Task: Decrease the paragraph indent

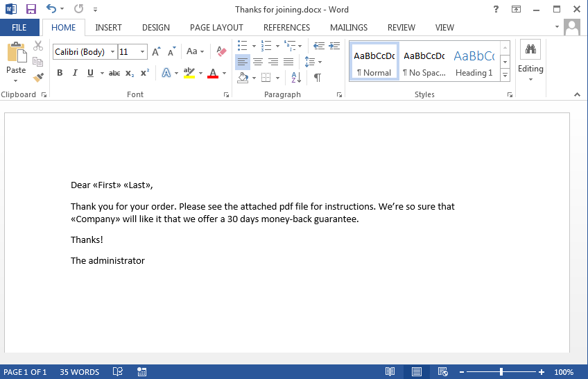Action: point(319,46)
